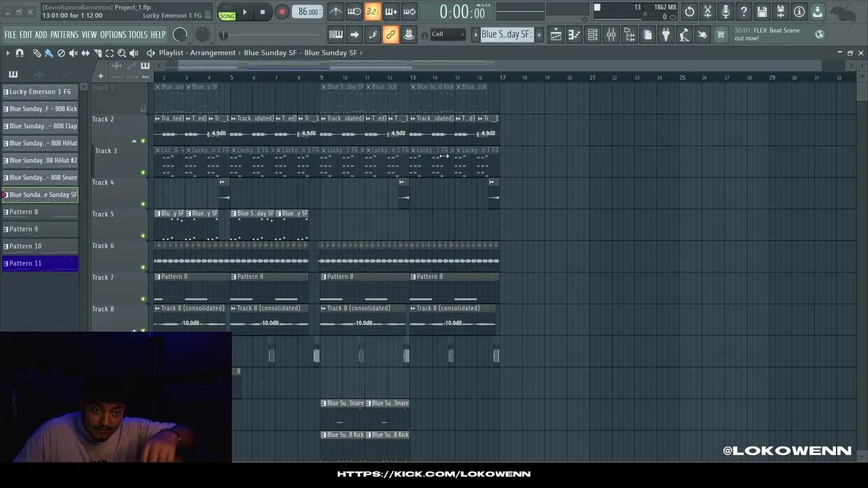The height and width of the screenshot is (488, 868).
Task: Open the FILE menu
Action: click(x=10, y=35)
